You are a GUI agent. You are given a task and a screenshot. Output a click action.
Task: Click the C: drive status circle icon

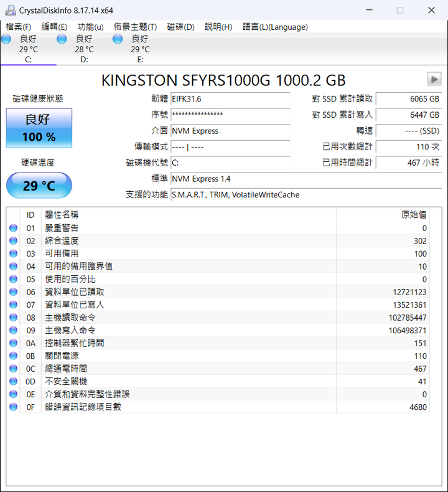tap(6, 39)
